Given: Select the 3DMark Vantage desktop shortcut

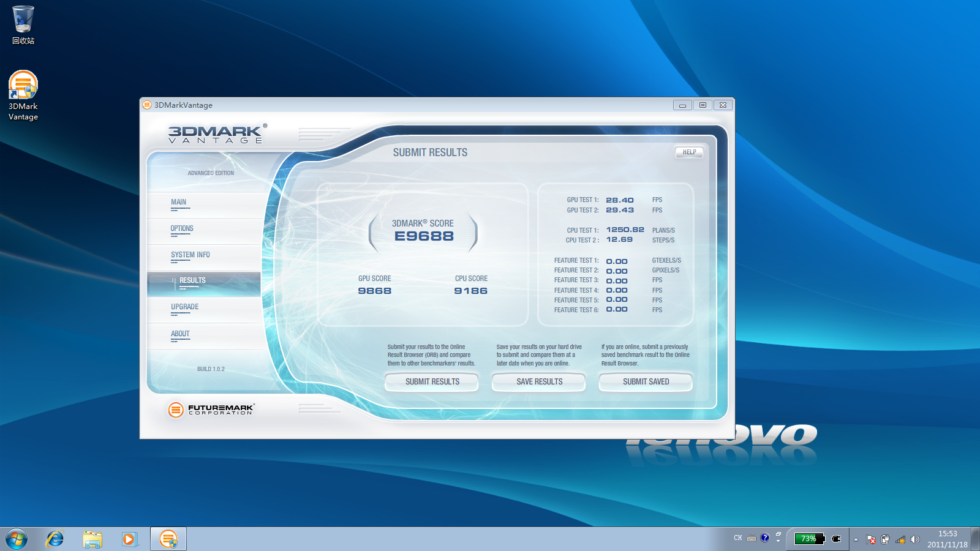Looking at the screenshot, I should pyautogui.click(x=23, y=96).
